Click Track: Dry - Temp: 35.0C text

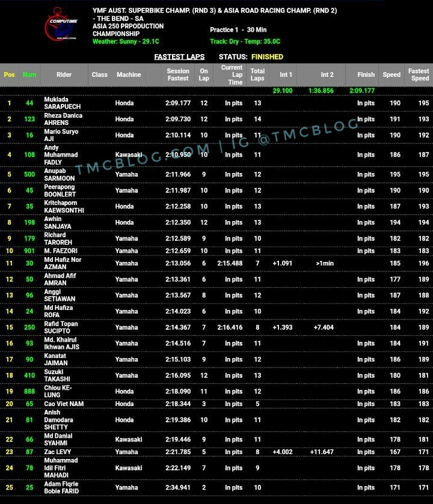[245, 41]
